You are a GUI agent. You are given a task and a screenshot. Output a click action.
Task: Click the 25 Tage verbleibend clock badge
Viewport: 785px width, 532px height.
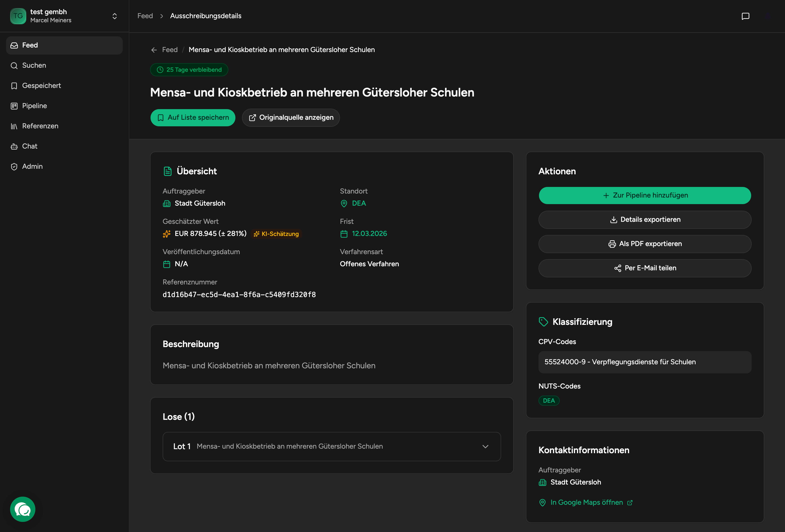pyautogui.click(x=189, y=70)
